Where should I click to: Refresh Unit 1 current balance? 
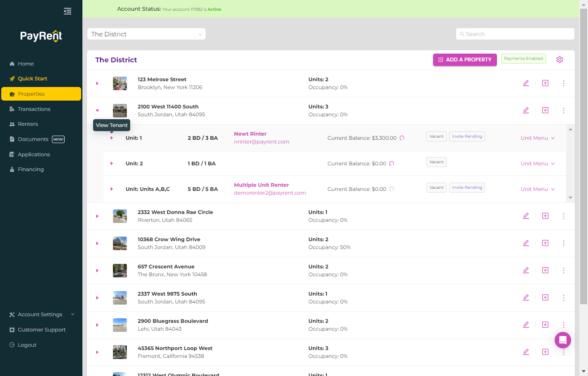click(x=402, y=138)
